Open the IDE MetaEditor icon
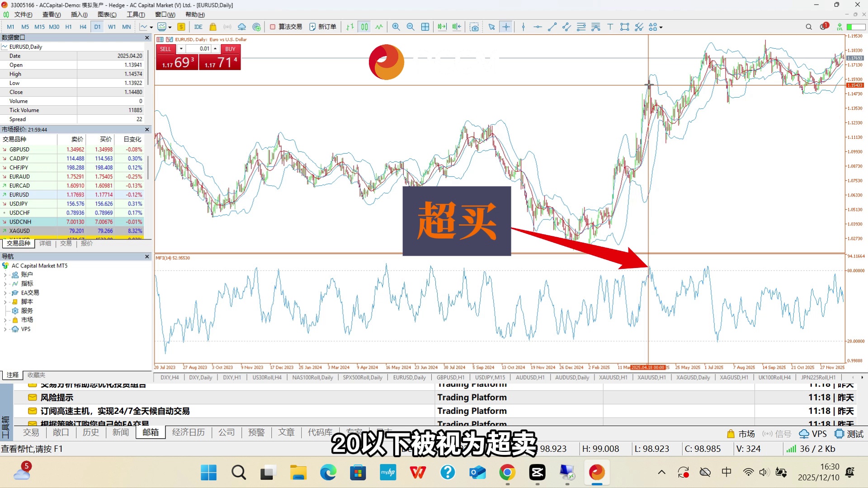This screenshot has width=868, height=488. click(198, 27)
